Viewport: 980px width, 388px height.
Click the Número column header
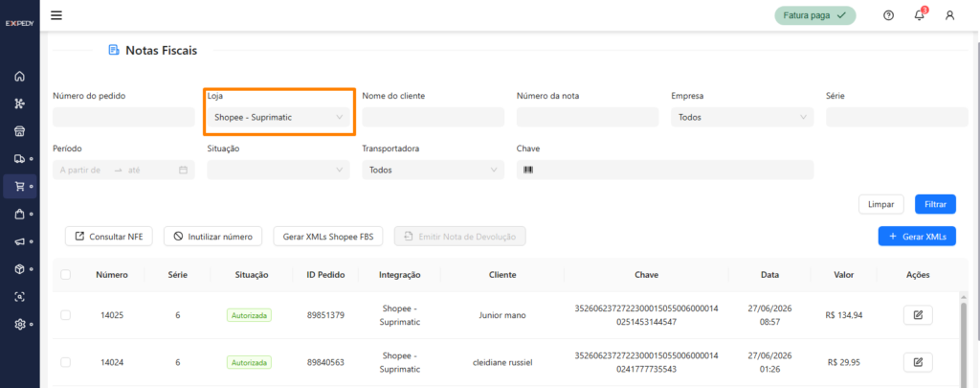pyautogui.click(x=112, y=275)
